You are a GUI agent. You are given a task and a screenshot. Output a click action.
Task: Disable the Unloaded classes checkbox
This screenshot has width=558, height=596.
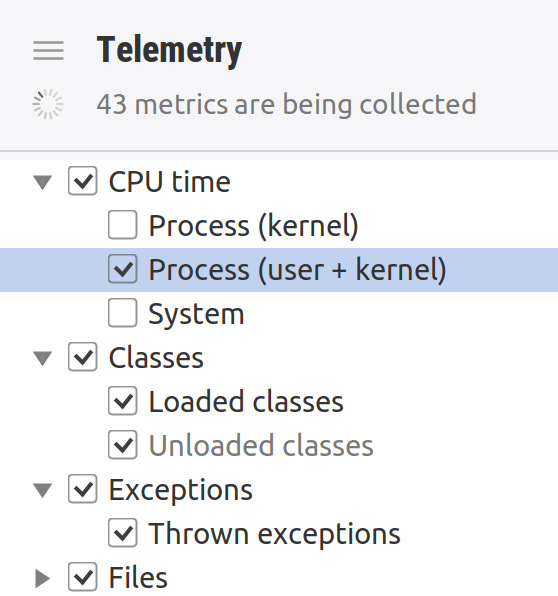(122, 445)
